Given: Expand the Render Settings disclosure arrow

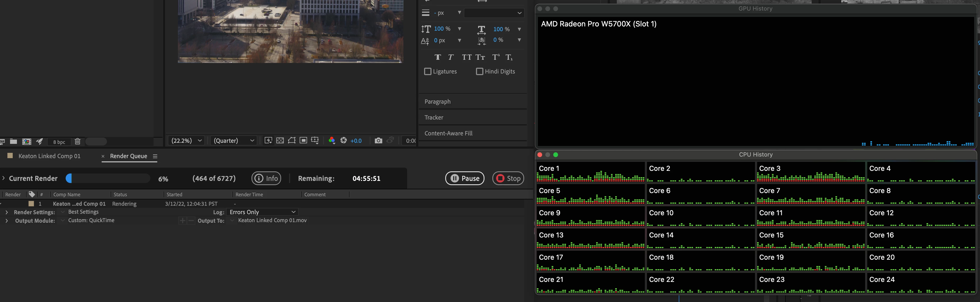Looking at the screenshot, I should click(x=6, y=212).
